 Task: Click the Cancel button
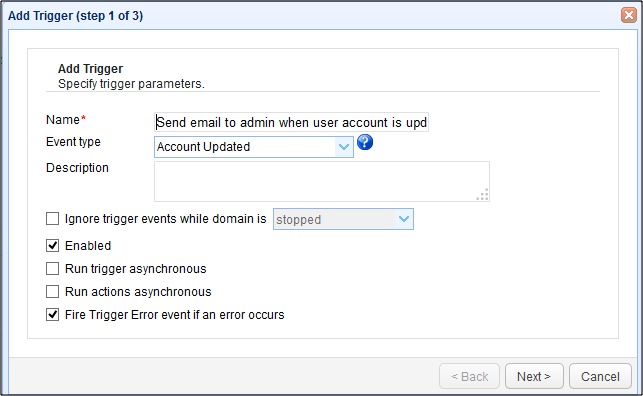600,376
